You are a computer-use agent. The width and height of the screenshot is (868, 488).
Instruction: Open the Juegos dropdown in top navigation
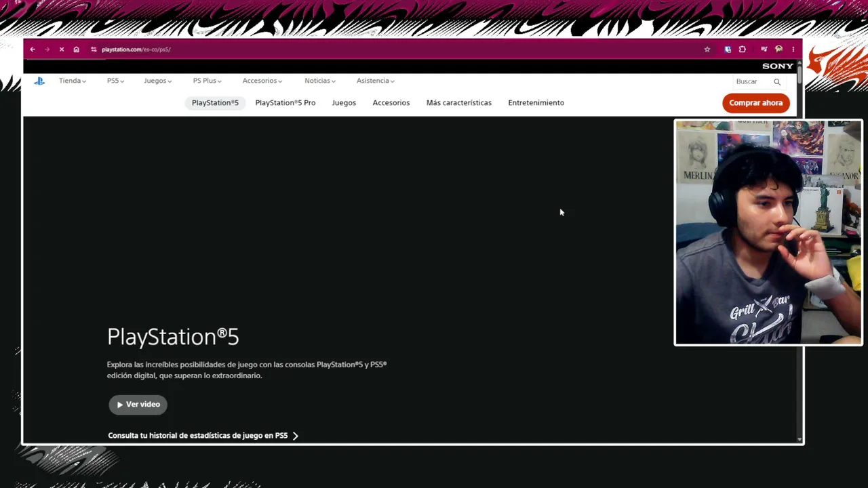point(158,81)
